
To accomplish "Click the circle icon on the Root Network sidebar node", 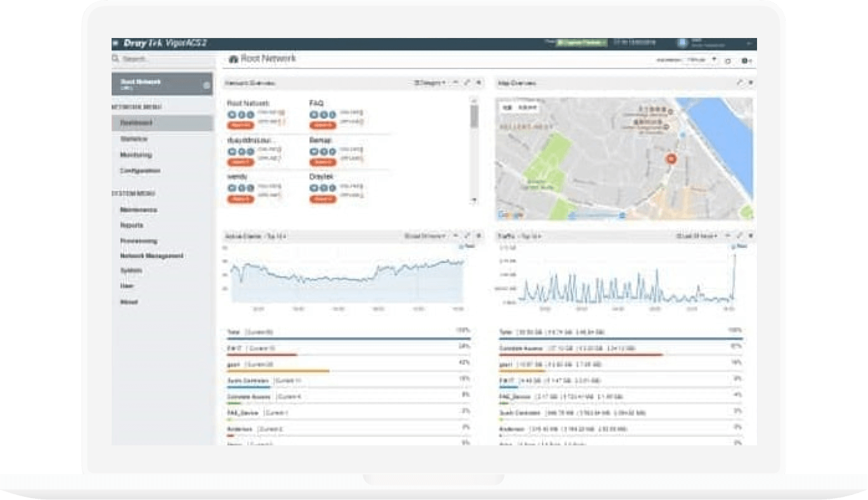I will pos(207,85).
